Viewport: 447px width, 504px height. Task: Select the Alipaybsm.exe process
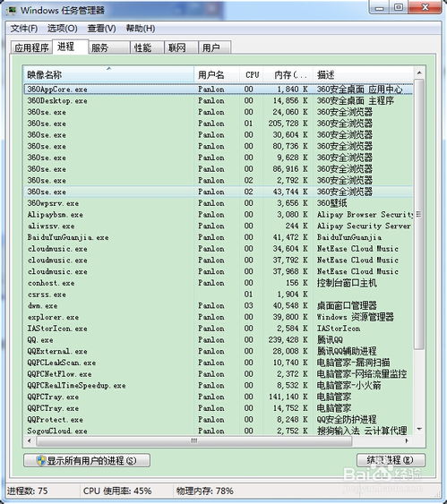pos(219,214)
